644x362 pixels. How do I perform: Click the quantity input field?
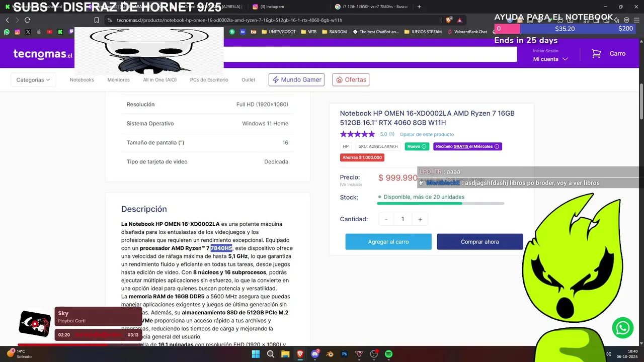point(403,219)
